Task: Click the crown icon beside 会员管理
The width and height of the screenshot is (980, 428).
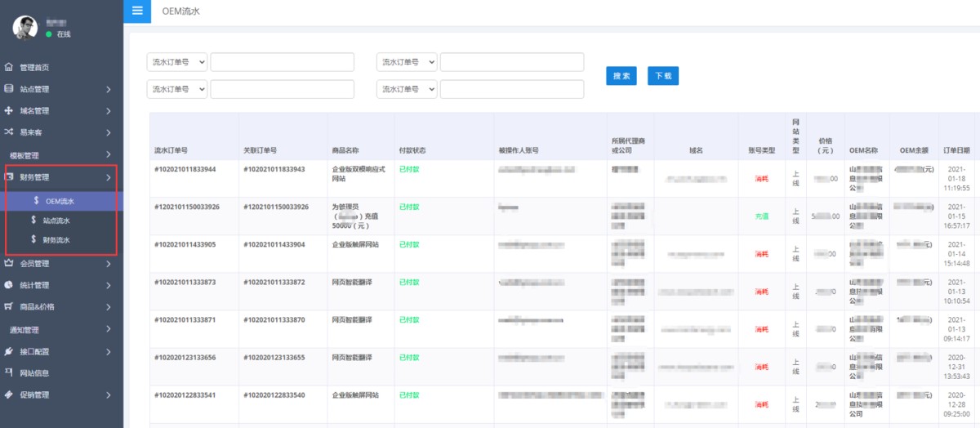Action: (9, 264)
